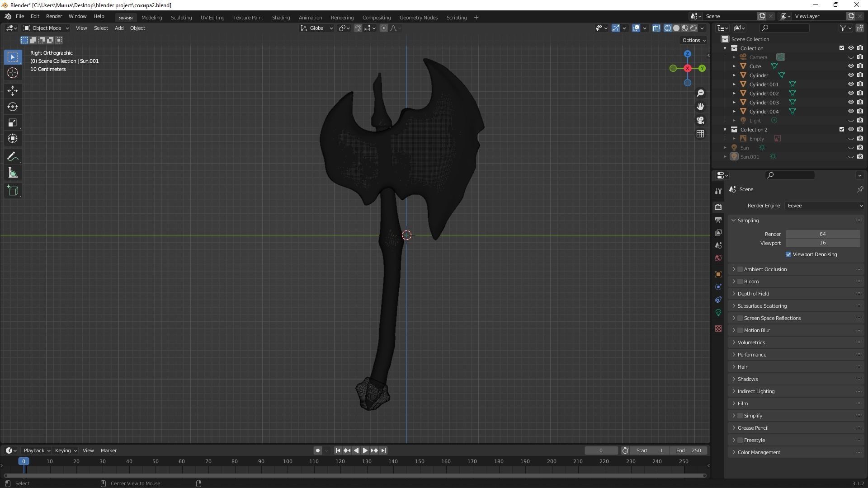Select the Annotate tool
The height and width of the screenshot is (488, 868).
pos(12,156)
